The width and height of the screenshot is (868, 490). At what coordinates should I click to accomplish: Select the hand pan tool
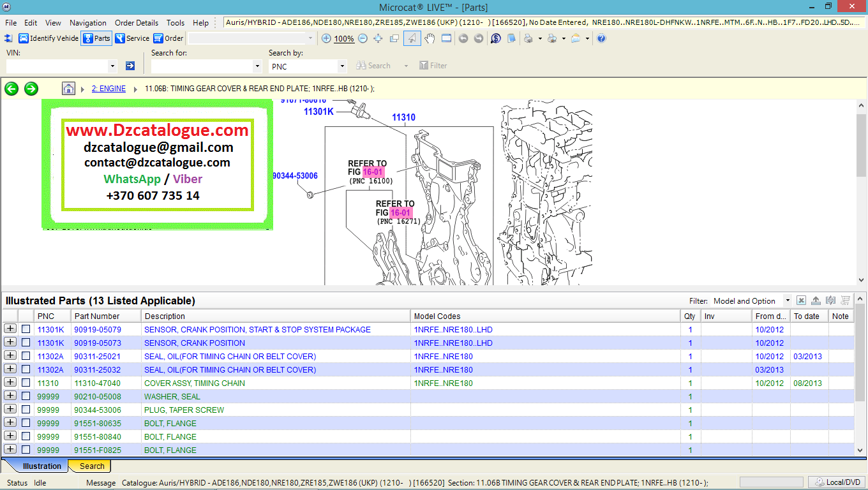430,38
